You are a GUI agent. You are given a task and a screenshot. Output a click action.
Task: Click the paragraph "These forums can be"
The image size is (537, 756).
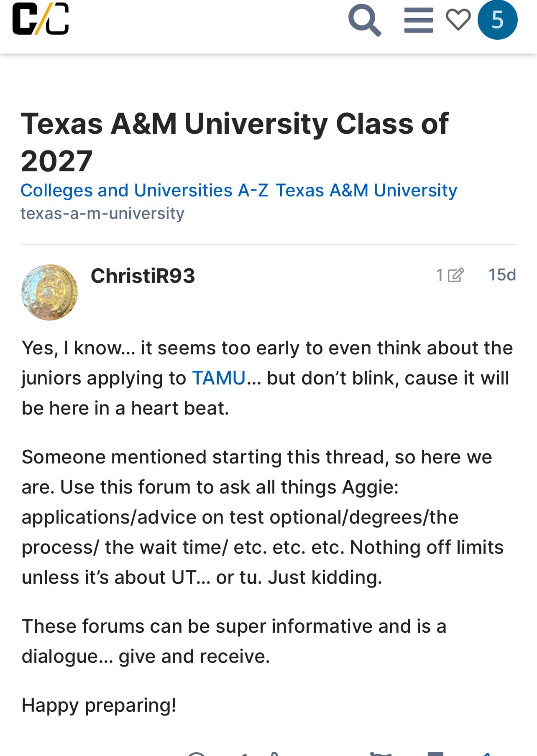(x=234, y=641)
